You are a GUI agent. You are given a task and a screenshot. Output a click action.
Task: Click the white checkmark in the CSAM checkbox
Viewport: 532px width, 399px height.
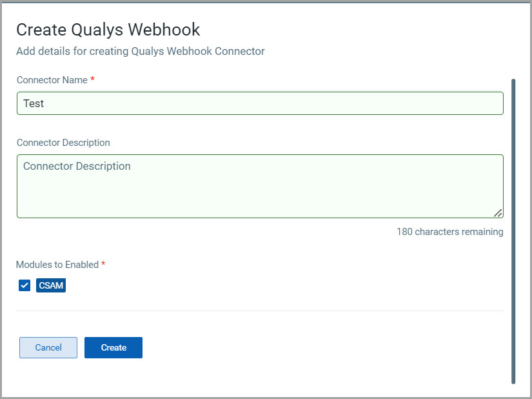coord(25,285)
